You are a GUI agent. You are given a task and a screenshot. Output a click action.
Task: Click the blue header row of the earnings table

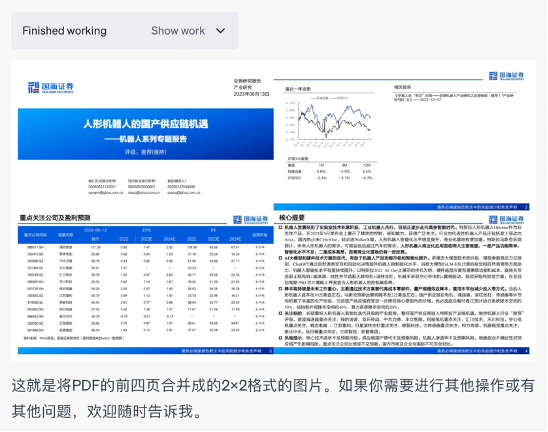tap(146, 235)
